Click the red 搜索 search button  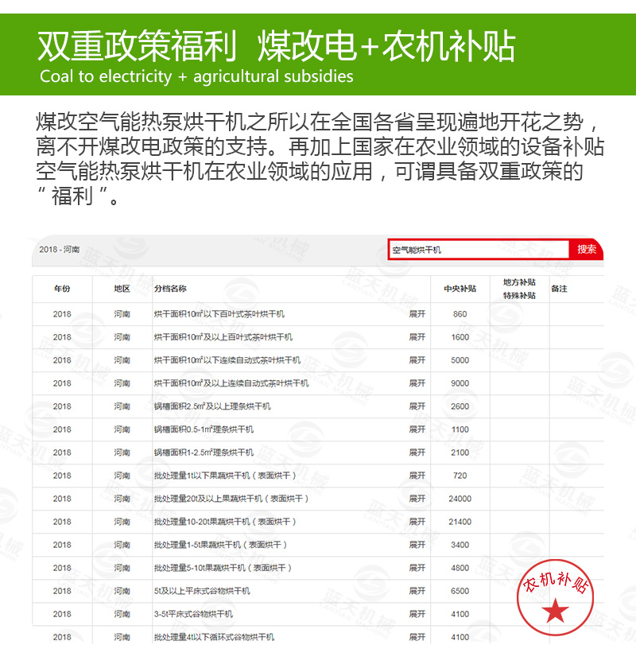pyautogui.click(x=587, y=249)
